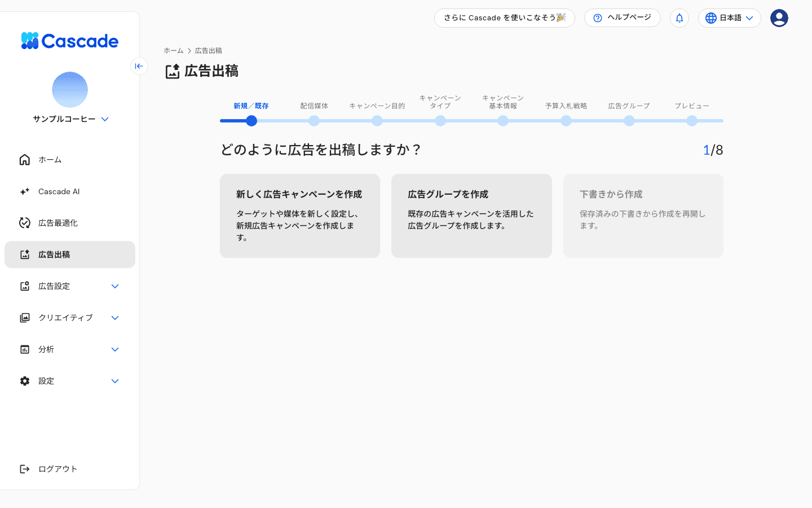
Task: Click the active first progress step dot
Action: coord(251,121)
